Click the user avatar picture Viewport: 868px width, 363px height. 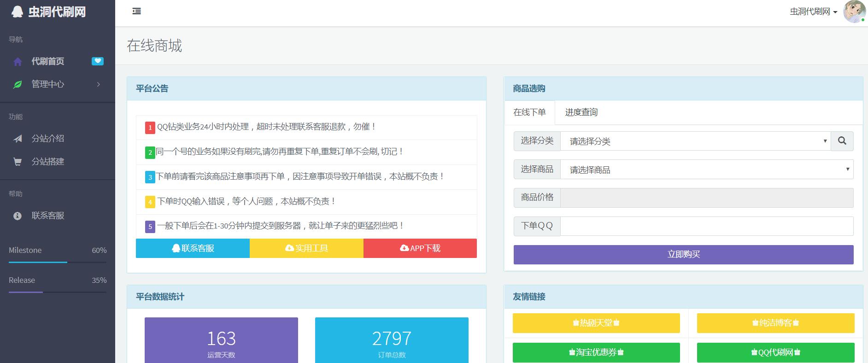click(854, 12)
